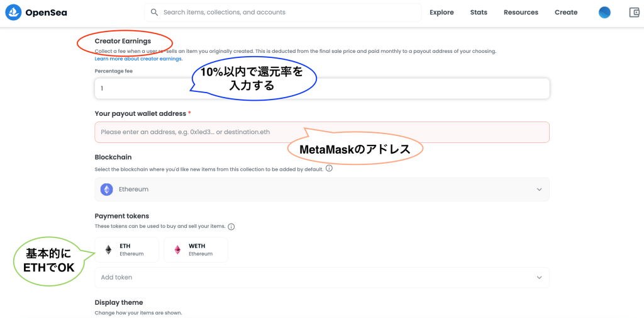Click the ETH token diamond icon
The height and width of the screenshot is (318, 644).
[x=108, y=250]
